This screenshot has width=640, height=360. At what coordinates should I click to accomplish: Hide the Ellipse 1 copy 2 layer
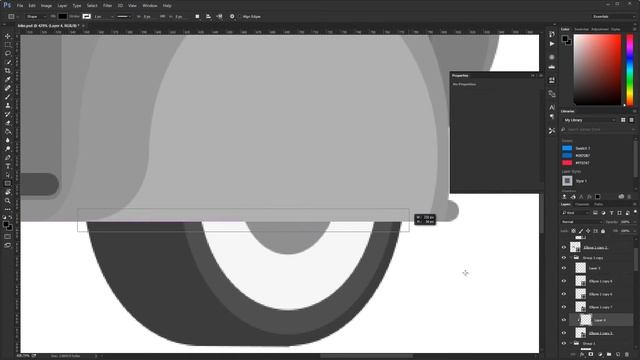click(564, 247)
